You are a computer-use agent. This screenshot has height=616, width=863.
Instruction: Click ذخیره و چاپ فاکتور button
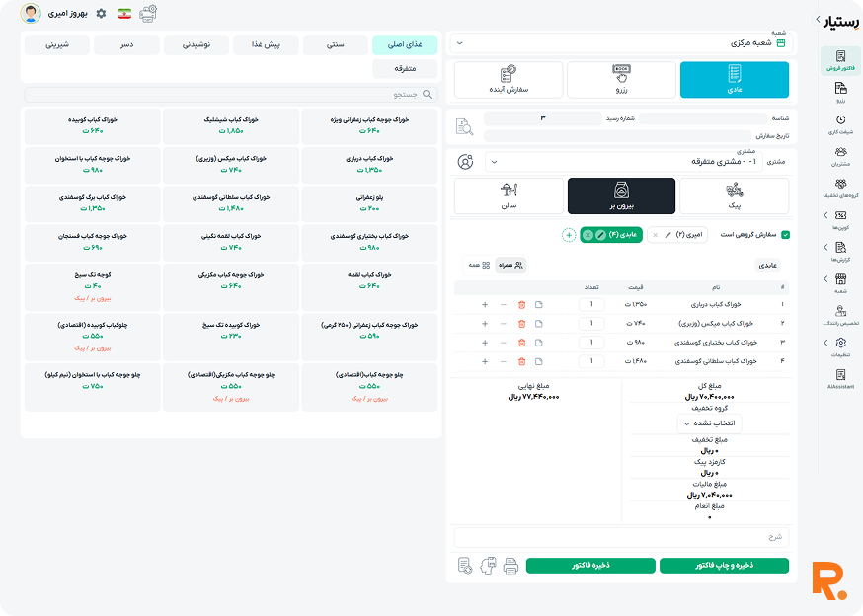coord(724,566)
